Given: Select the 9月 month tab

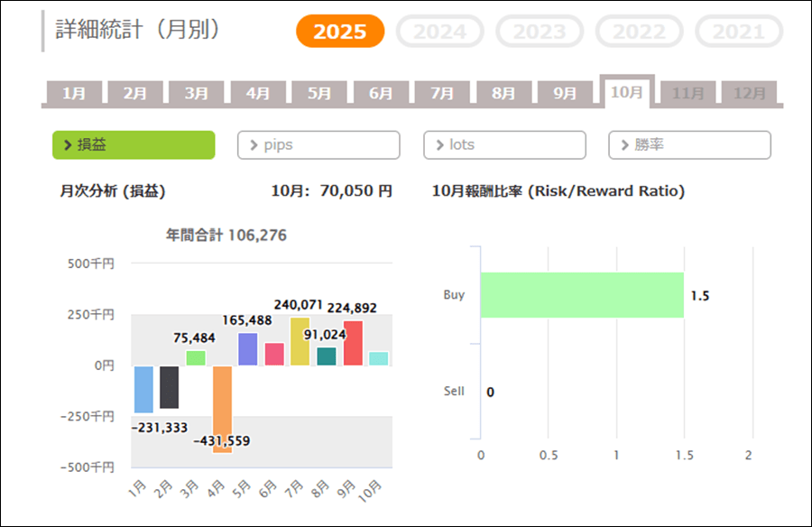Looking at the screenshot, I should pyautogui.click(x=565, y=93).
